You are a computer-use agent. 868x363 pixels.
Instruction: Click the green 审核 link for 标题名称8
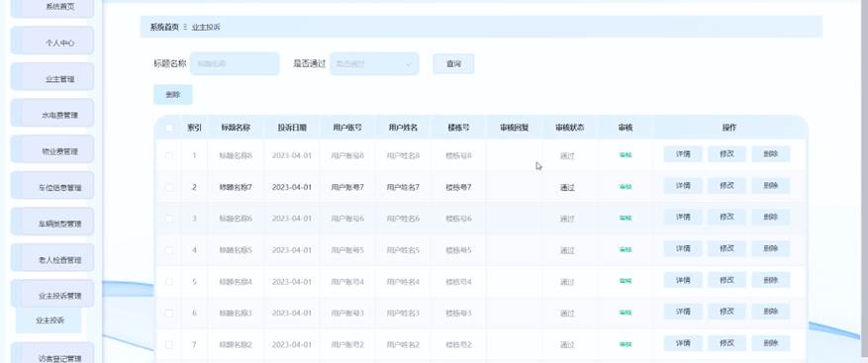pyautogui.click(x=626, y=155)
